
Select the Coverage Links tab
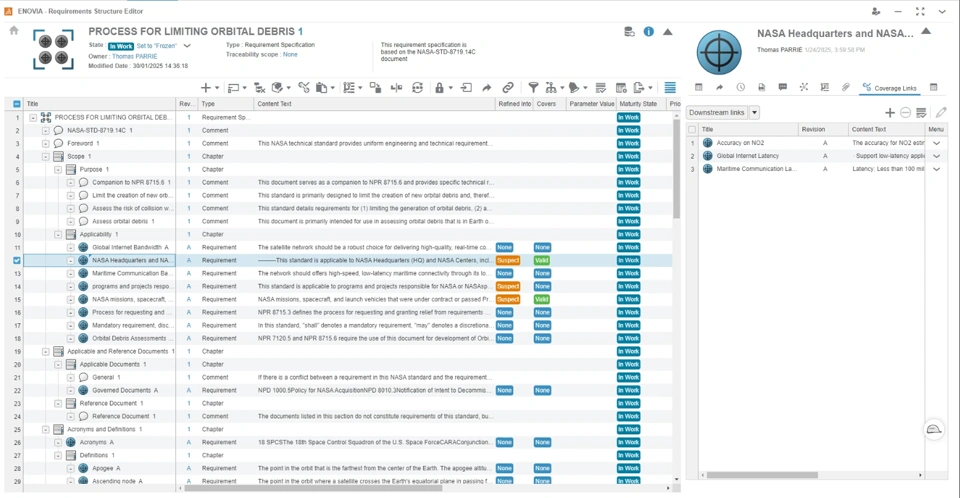[889, 88]
